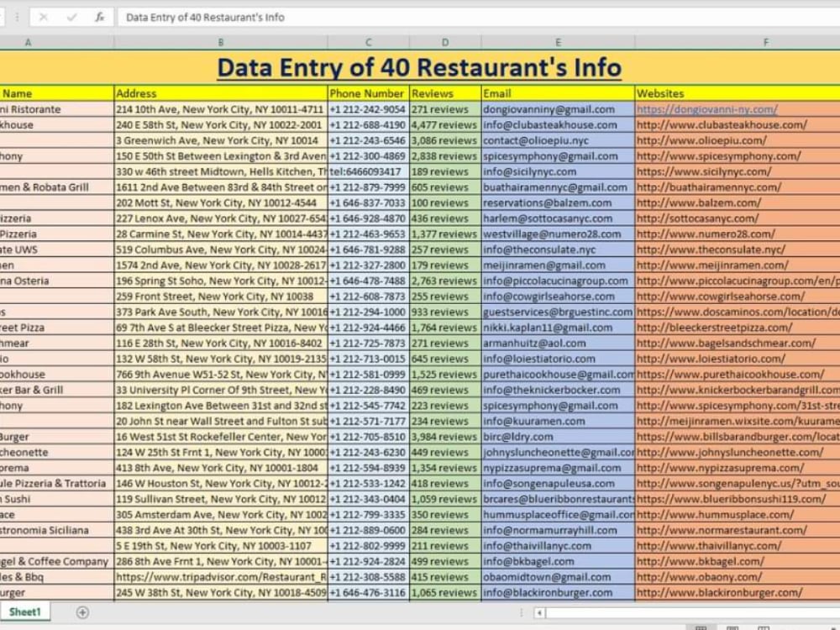Select the title cell 'Data Entry of 40 Restaurant's Info'
840x630 pixels.
(419, 67)
